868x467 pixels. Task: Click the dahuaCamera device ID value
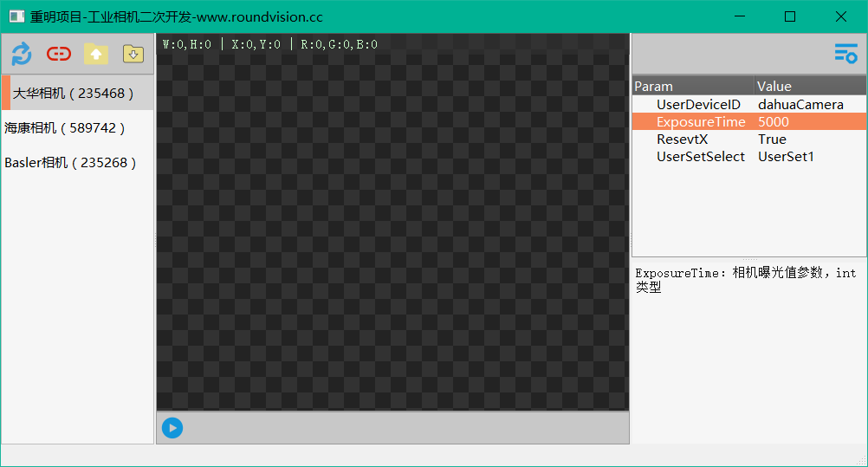800,104
